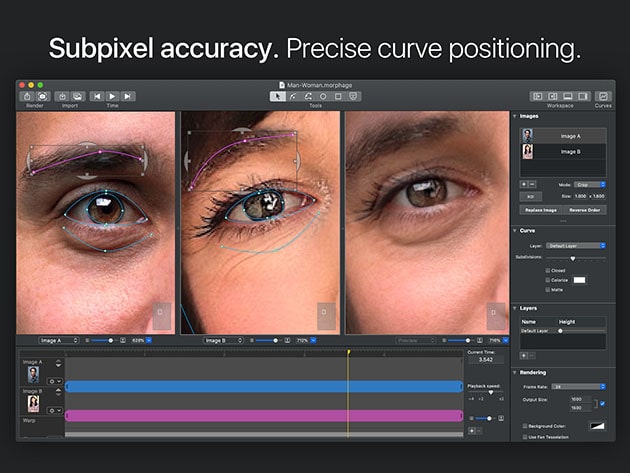The height and width of the screenshot is (473, 630).
Task: Click the Output Size height field
Action: [x=580, y=407]
